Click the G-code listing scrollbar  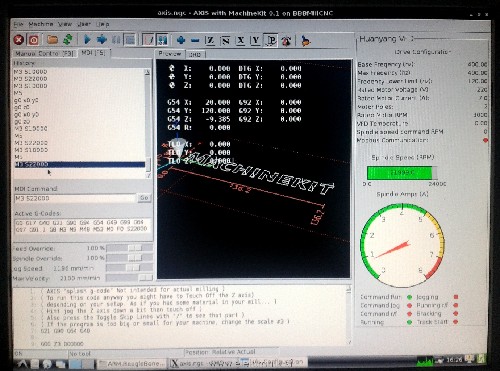(349, 315)
